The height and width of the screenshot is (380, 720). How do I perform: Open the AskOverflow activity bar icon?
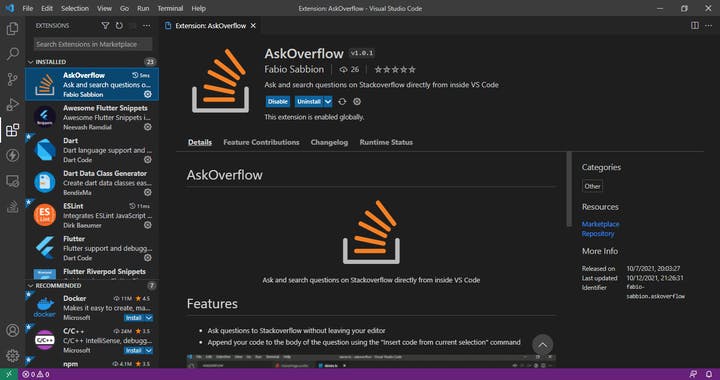[12, 207]
